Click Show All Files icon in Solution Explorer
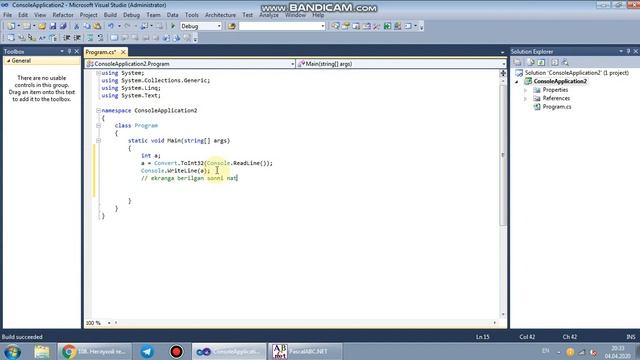This screenshot has width=640, height=360. (531, 62)
